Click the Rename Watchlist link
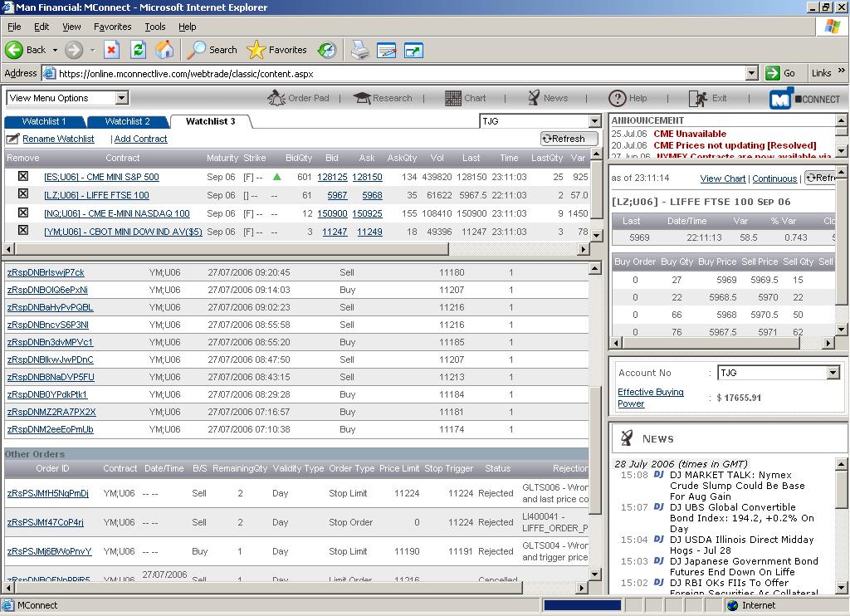 pyautogui.click(x=59, y=139)
